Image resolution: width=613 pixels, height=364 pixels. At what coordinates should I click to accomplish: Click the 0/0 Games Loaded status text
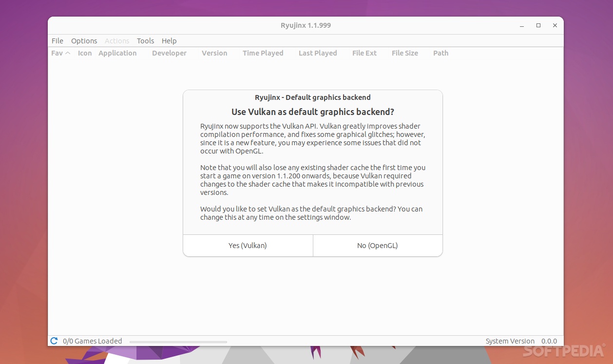(x=92, y=341)
